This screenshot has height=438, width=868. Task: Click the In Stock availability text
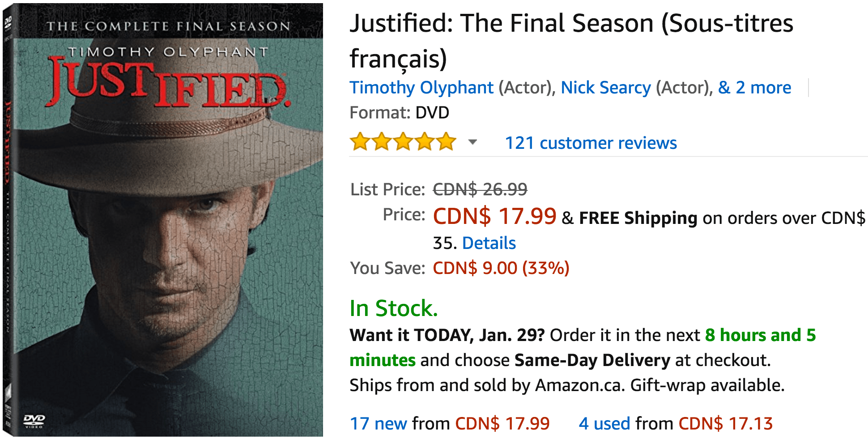click(x=394, y=308)
